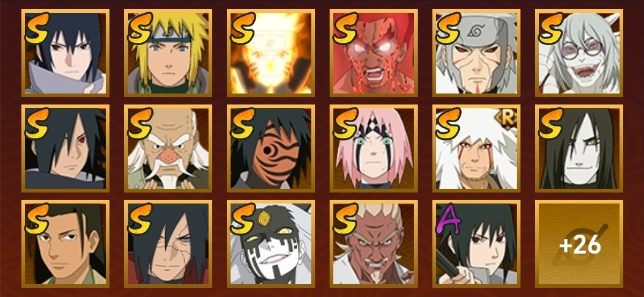This screenshot has width=644, height=297.
Task: Select the bald old man with white mustache
Action: pos(168,148)
